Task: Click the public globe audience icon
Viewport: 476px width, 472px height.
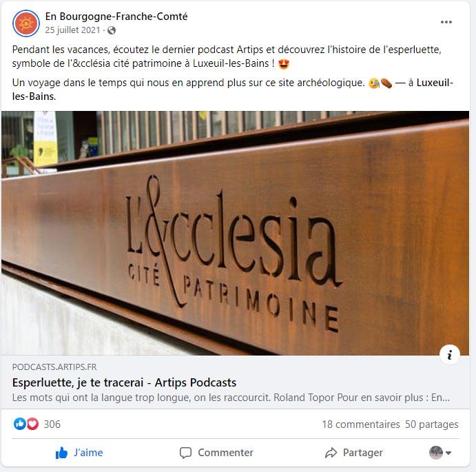Action: coord(112,30)
